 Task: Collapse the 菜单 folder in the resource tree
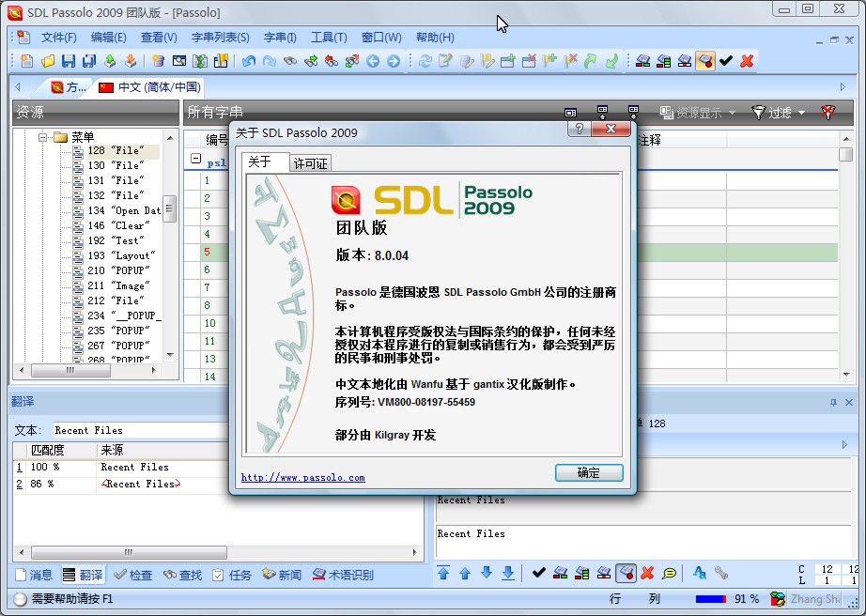click(42, 137)
